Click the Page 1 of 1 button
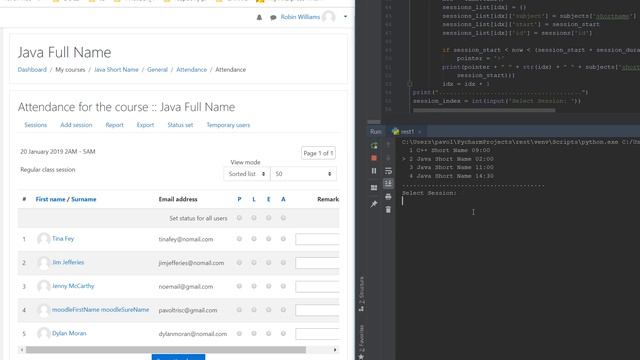640x360 pixels. [318, 153]
